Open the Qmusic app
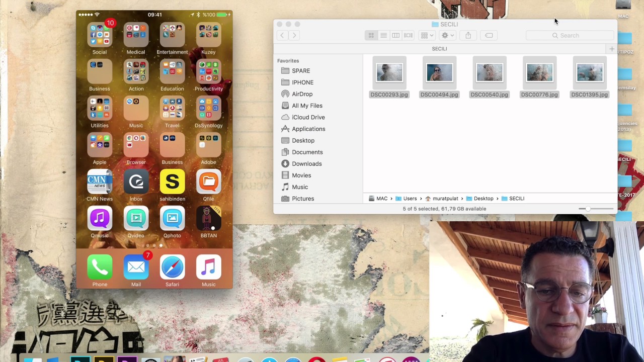Viewport: 644px width, 362px height. click(100, 218)
